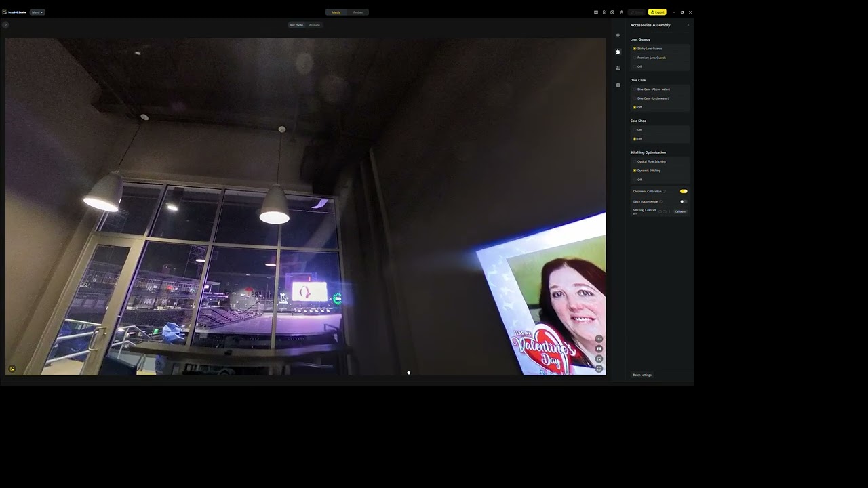868x488 pixels.
Task: Open the Menu dropdown
Action: click(x=37, y=12)
